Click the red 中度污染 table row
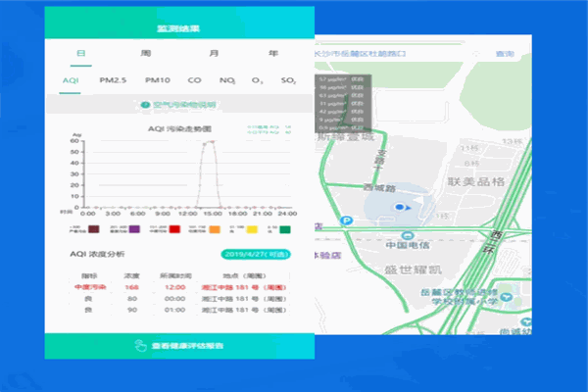Screen dimensions: 588x392 tap(180, 287)
